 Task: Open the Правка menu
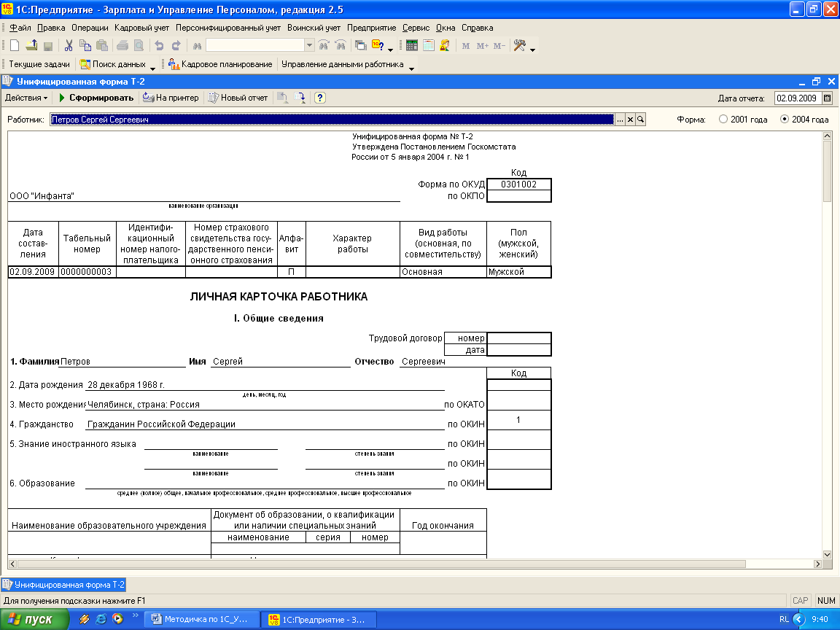pyautogui.click(x=51, y=28)
